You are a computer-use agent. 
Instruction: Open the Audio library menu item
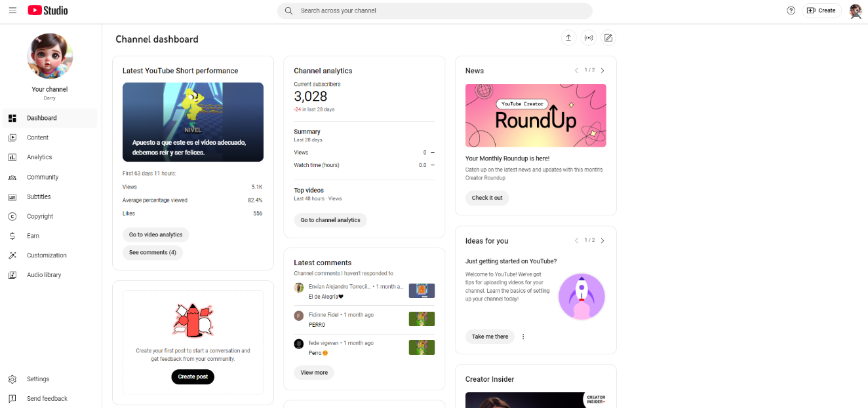coord(50,275)
